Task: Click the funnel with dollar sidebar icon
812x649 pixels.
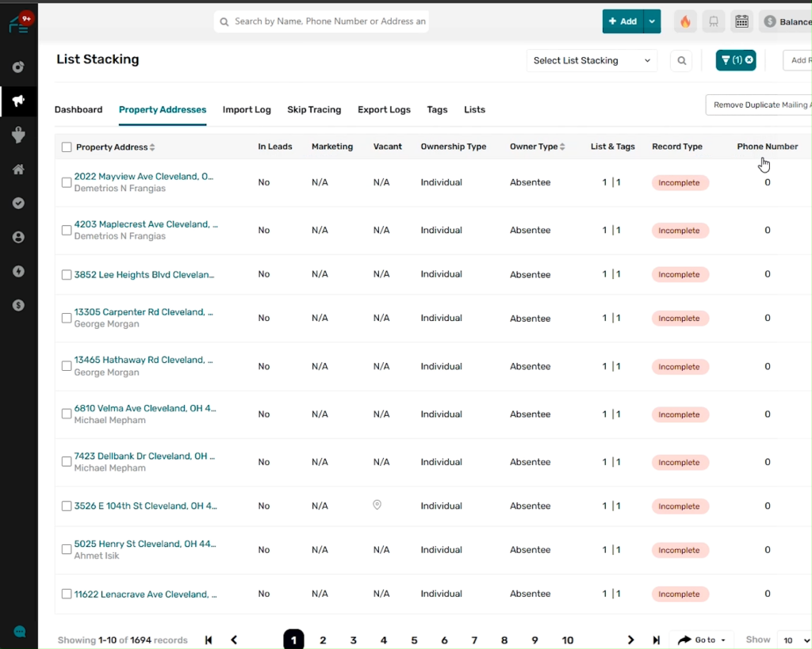Action: pos(18,136)
